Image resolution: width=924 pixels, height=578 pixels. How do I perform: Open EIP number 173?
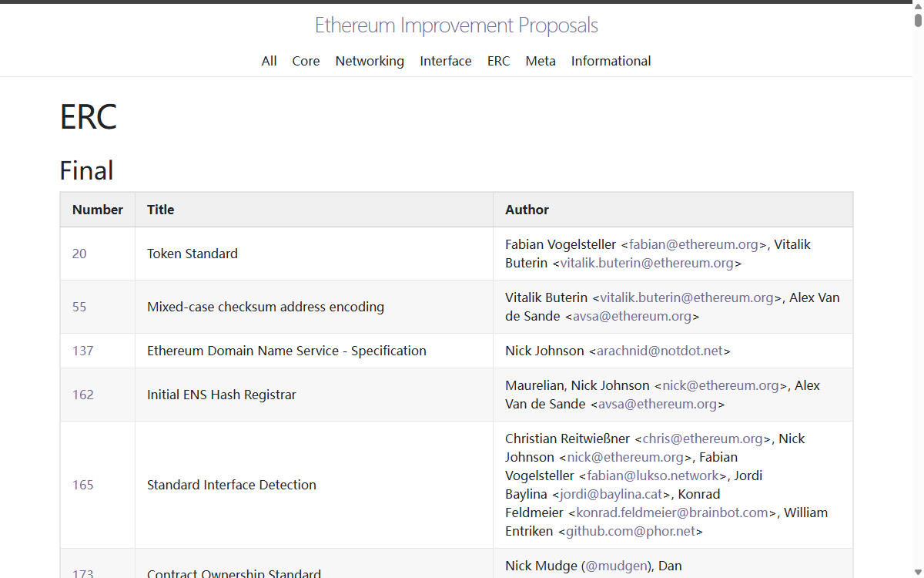click(x=83, y=574)
